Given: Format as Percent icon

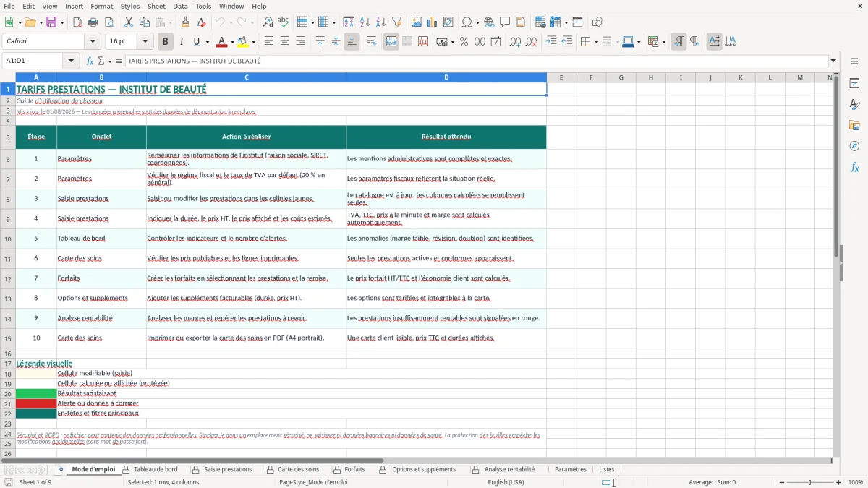Looking at the screenshot, I should (464, 42).
